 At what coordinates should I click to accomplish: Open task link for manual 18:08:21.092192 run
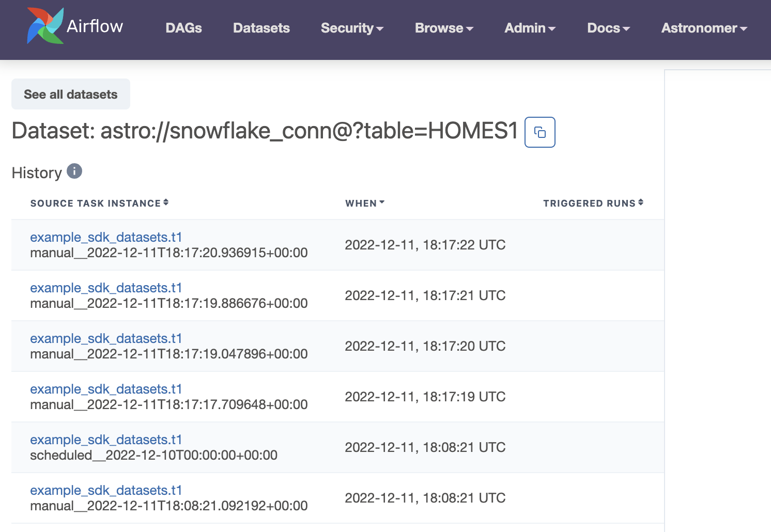coord(106,490)
